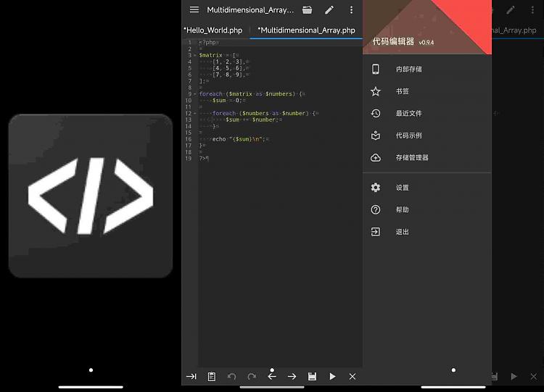Open 最近文件 recent files
544x392 pixels.
pyautogui.click(x=427, y=113)
